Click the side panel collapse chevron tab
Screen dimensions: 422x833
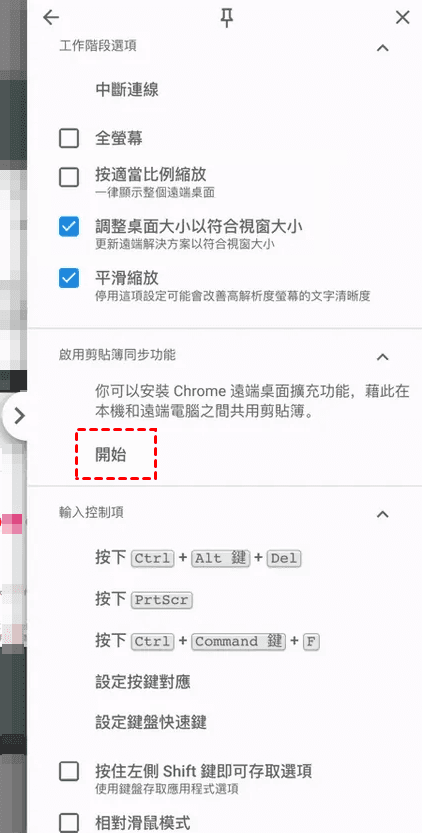pyautogui.click(x=18, y=415)
